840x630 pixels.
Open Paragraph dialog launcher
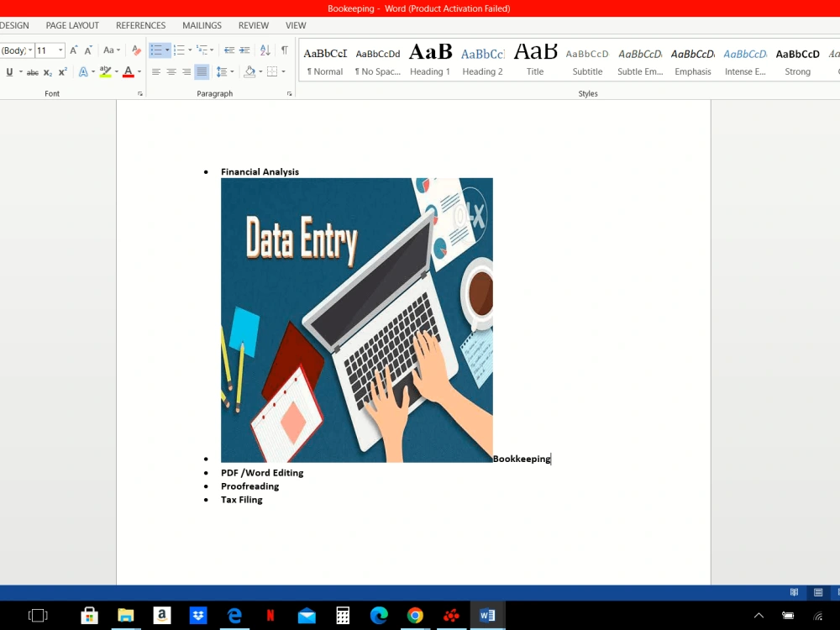(x=289, y=94)
